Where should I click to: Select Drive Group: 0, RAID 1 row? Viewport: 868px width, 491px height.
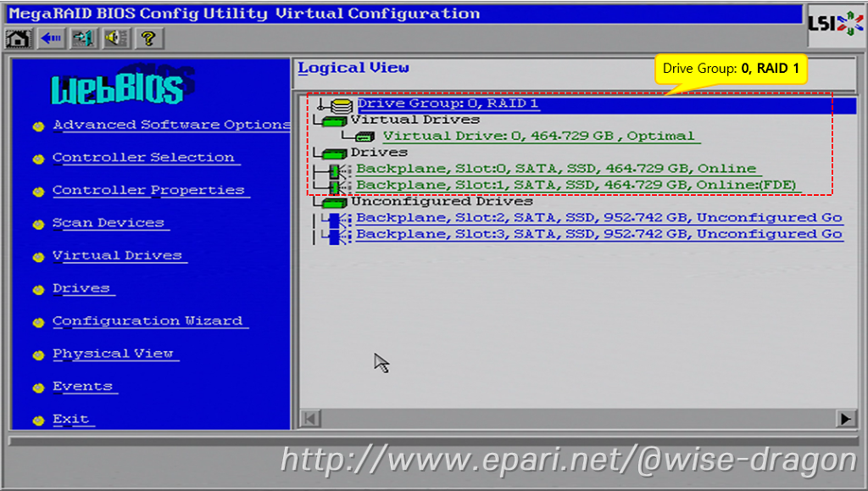click(x=607, y=104)
